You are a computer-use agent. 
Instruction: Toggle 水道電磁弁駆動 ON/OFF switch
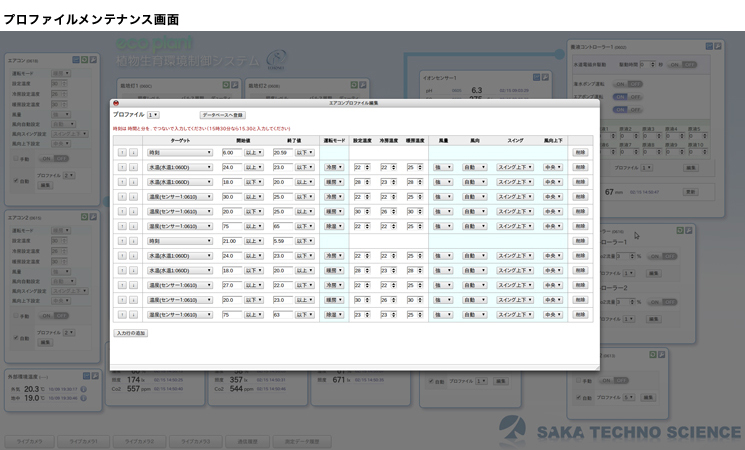(x=682, y=65)
